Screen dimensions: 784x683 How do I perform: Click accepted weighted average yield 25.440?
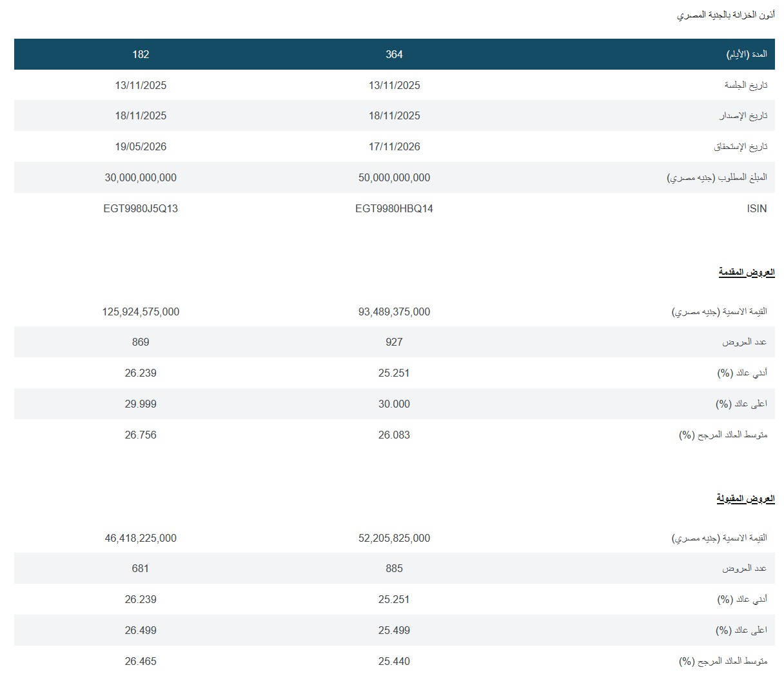pyautogui.click(x=394, y=661)
